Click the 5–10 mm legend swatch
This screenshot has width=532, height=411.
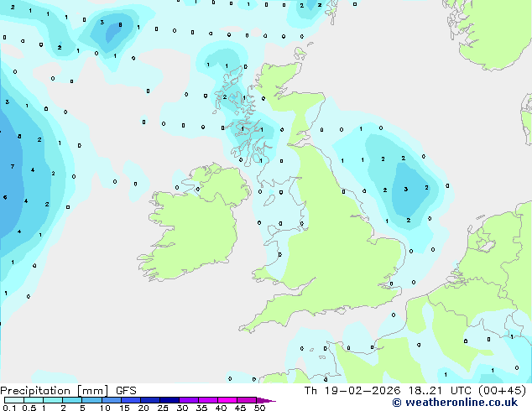pyautogui.click(x=91, y=400)
